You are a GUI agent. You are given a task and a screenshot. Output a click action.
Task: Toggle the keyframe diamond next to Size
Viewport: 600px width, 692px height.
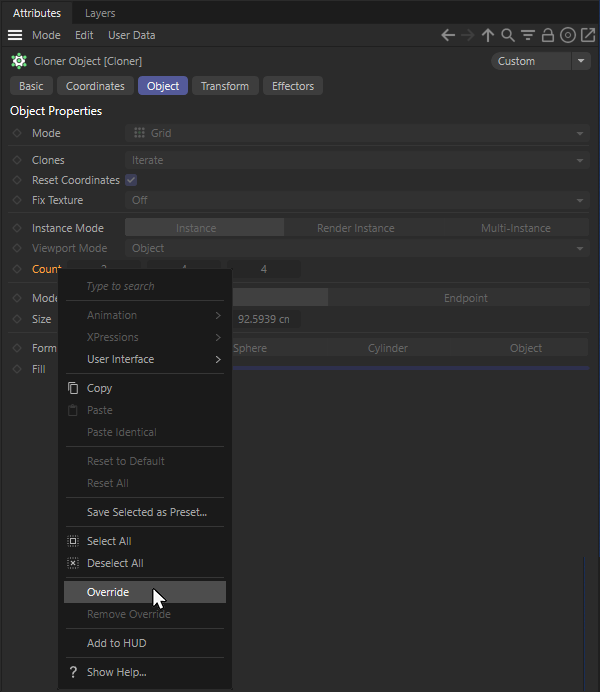pyautogui.click(x=16, y=319)
